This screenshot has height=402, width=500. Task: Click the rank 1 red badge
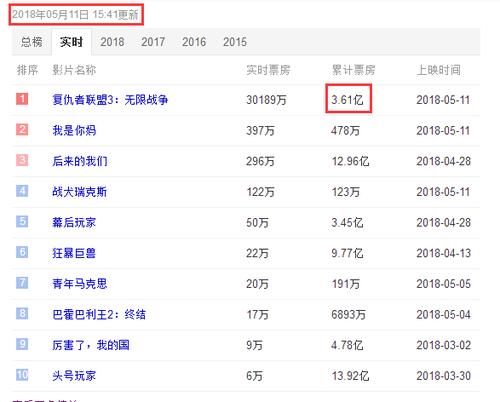tap(22, 99)
